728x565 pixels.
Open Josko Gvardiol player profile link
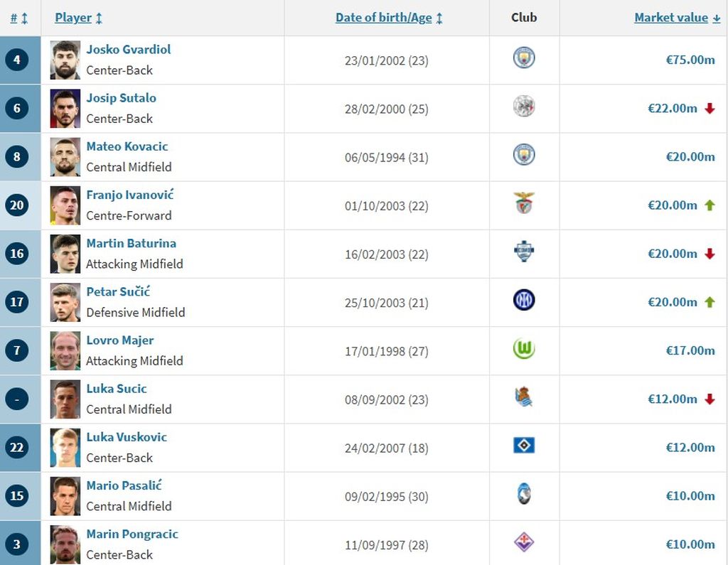click(129, 50)
